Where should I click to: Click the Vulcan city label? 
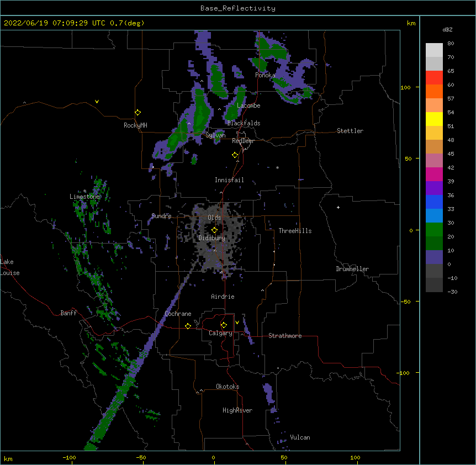(300, 437)
